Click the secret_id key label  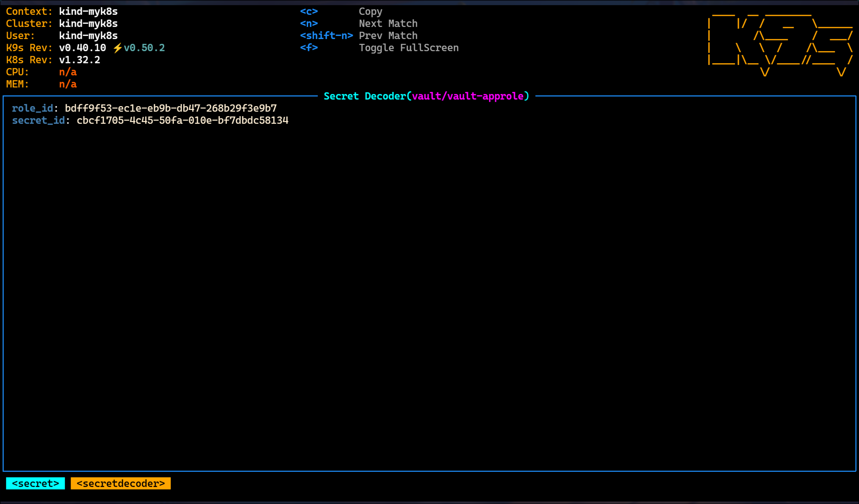pyautogui.click(x=38, y=120)
